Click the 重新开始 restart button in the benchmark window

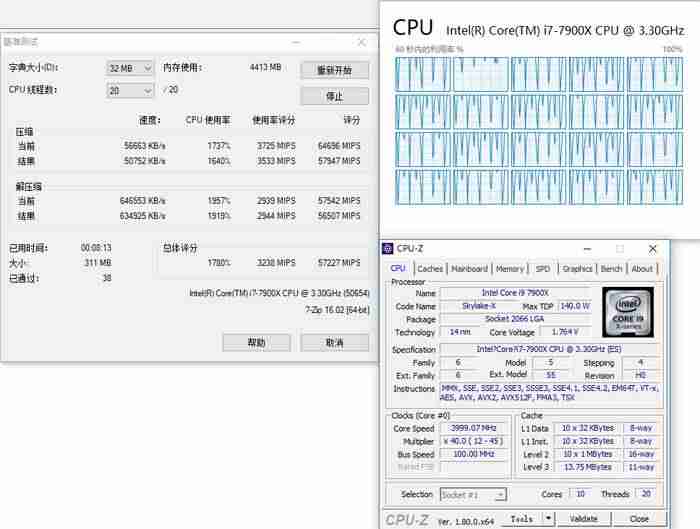pos(335,70)
